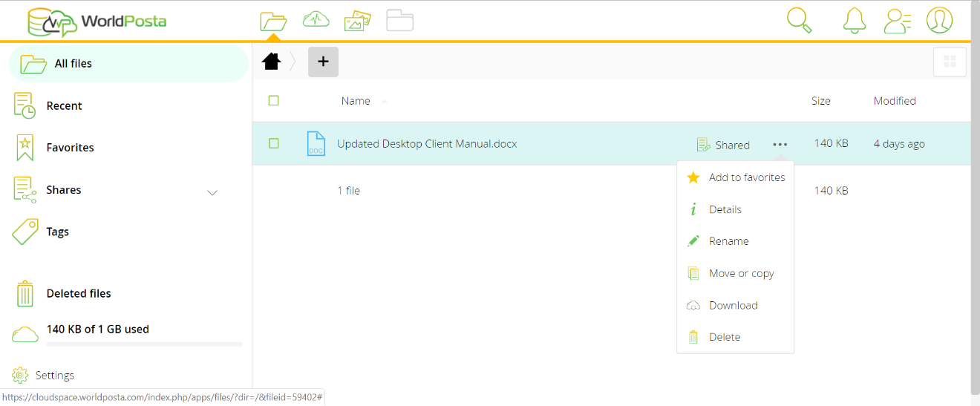This screenshot has width=980, height=406.
Task: Click the WorldPosta logo
Action: [x=97, y=22]
